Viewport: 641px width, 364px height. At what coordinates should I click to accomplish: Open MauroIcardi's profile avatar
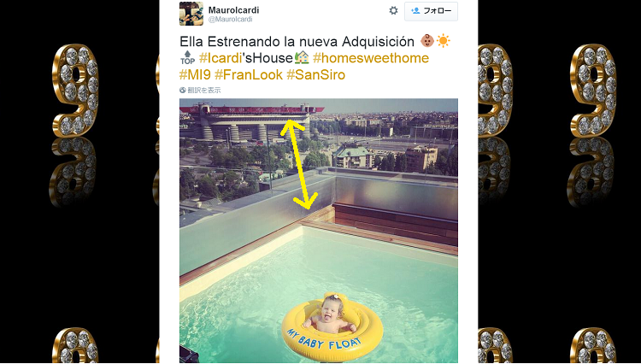pyautogui.click(x=191, y=14)
